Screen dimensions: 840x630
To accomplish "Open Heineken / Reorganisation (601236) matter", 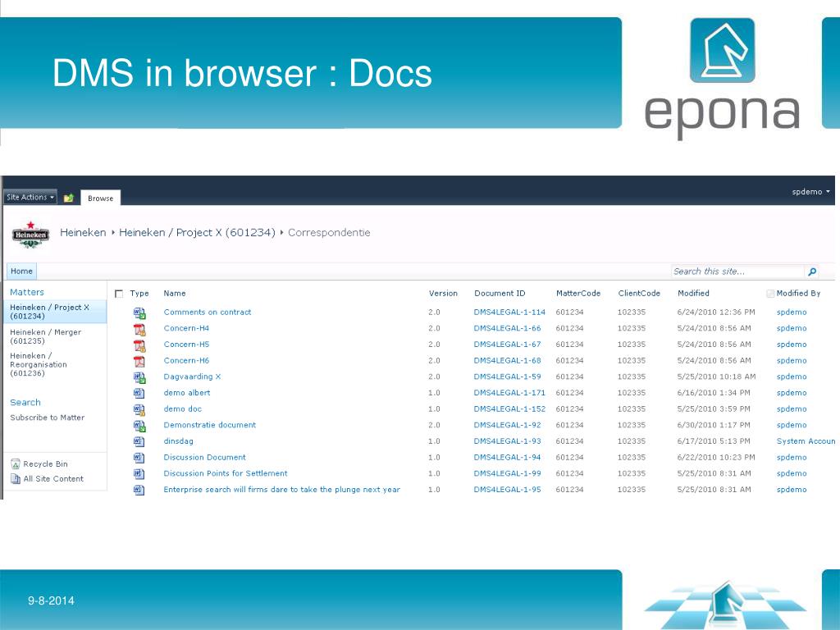I will [x=39, y=364].
